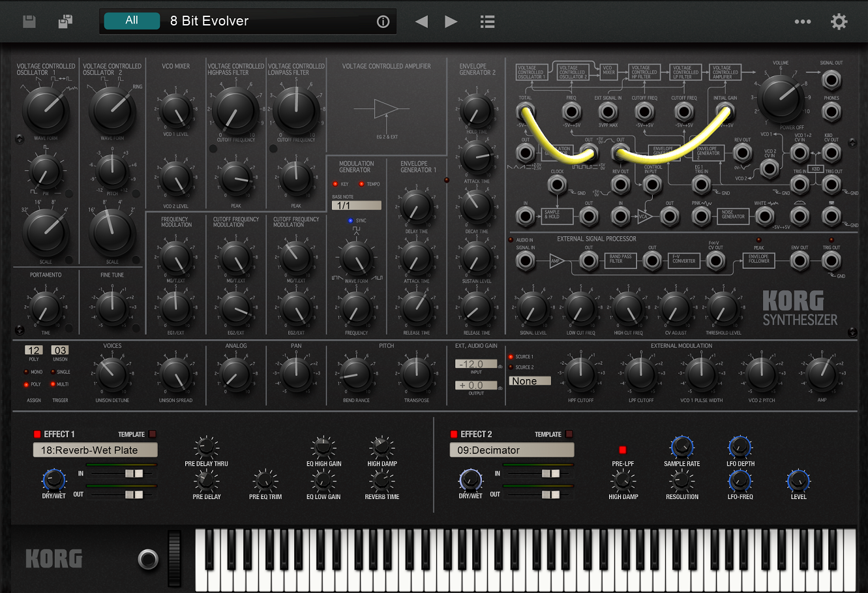The width and height of the screenshot is (868, 593).
Task: Select the All preset category tab
Action: pyautogui.click(x=131, y=20)
